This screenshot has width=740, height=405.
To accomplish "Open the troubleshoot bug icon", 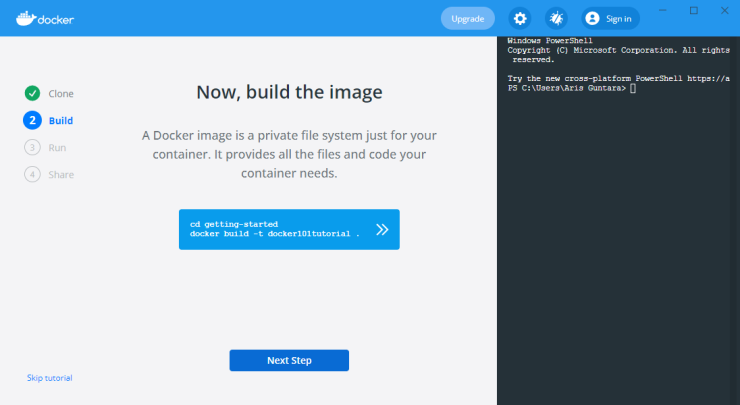I will 556,18.
